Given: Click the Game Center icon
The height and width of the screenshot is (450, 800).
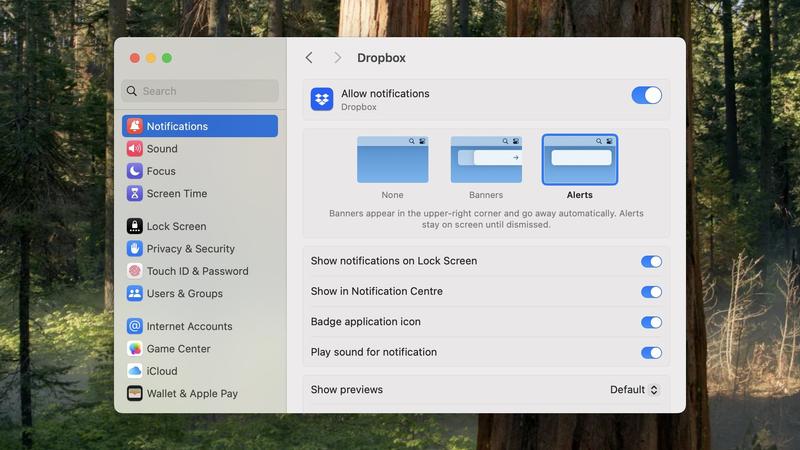Looking at the screenshot, I should click(x=134, y=349).
